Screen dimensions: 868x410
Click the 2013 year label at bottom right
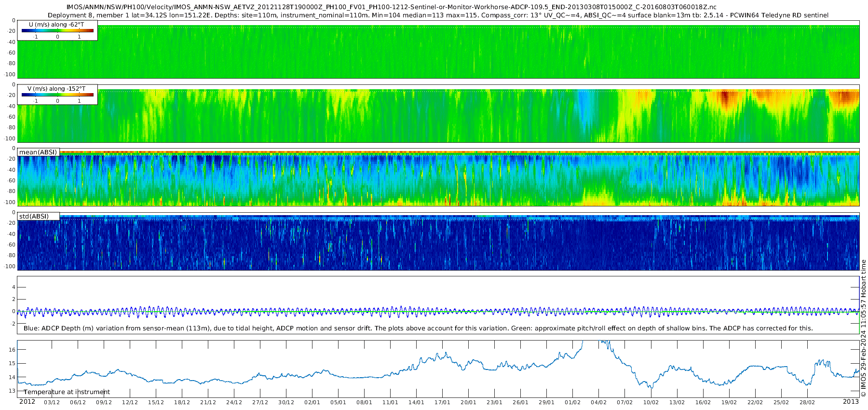(x=851, y=402)
